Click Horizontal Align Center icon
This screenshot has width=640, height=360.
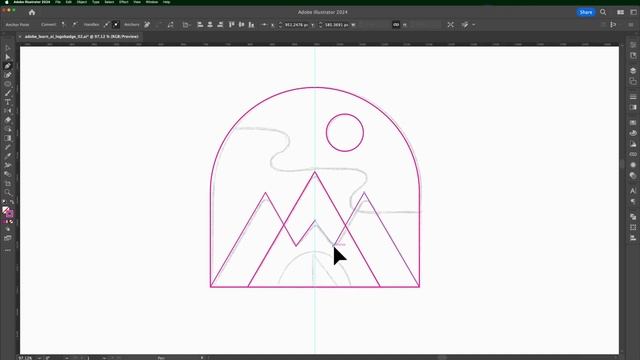210,24
